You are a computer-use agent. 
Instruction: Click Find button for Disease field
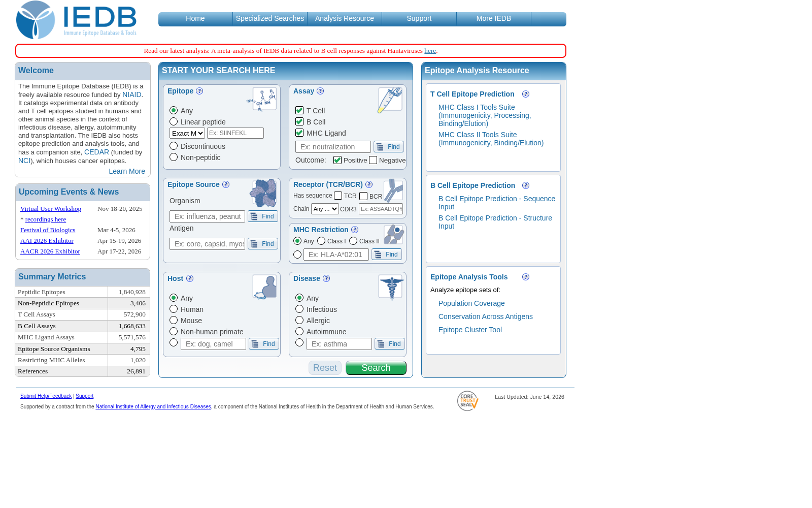390,344
